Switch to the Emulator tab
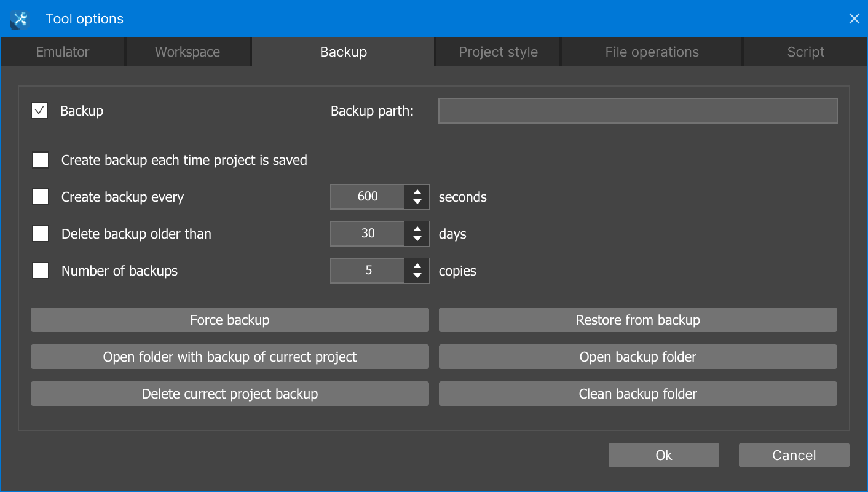Image resolution: width=868 pixels, height=492 pixels. [x=63, y=52]
